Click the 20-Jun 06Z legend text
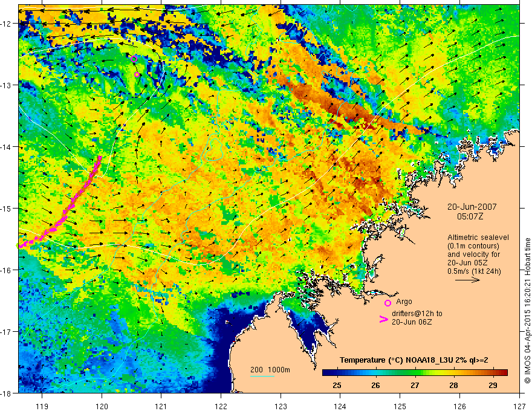This screenshot has width=532, height=411. tap(412, 322)
